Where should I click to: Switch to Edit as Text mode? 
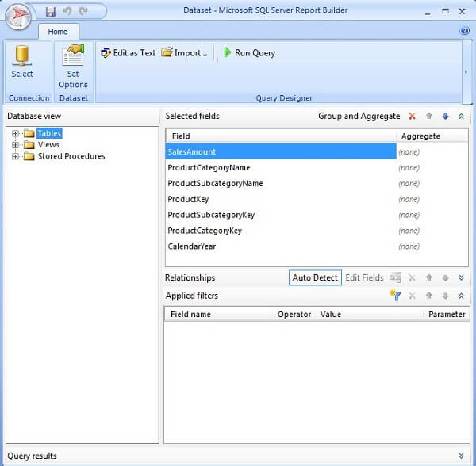point(128,53)
